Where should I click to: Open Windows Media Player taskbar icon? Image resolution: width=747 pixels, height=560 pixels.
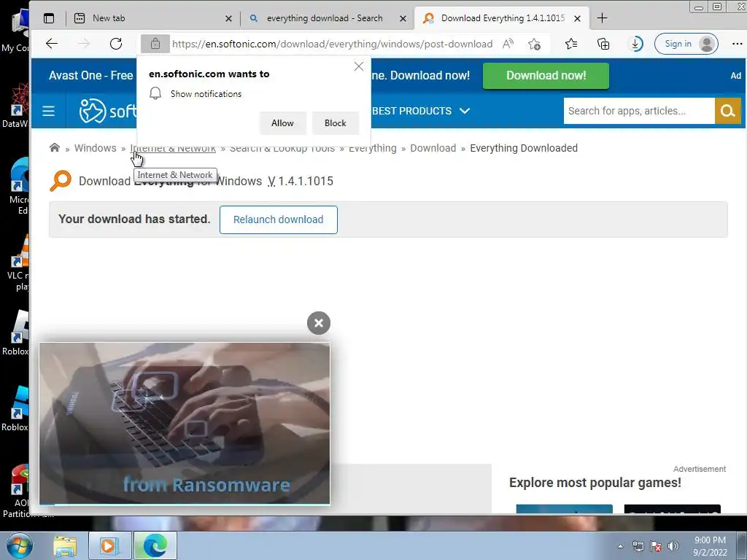(109, 545)
